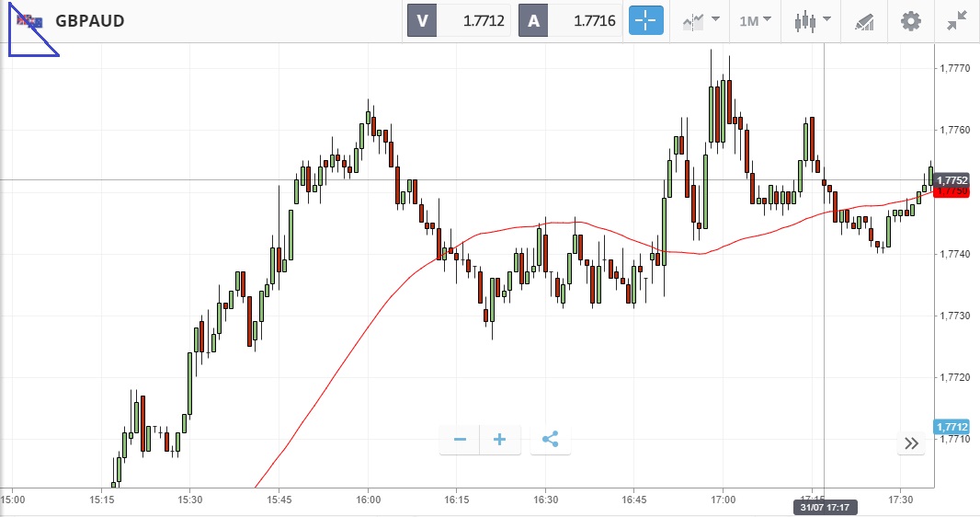Click the share chart icon
This screenshot has height=517, width=980.
click(x=550, y=440)
